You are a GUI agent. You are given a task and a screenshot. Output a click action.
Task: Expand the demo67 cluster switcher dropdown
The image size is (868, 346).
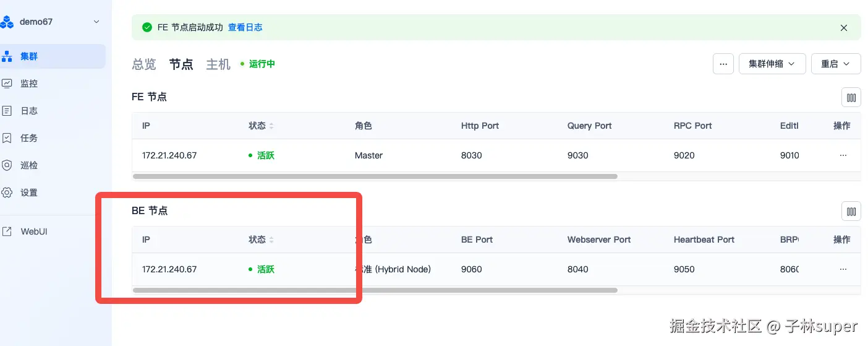click(96, 22)
